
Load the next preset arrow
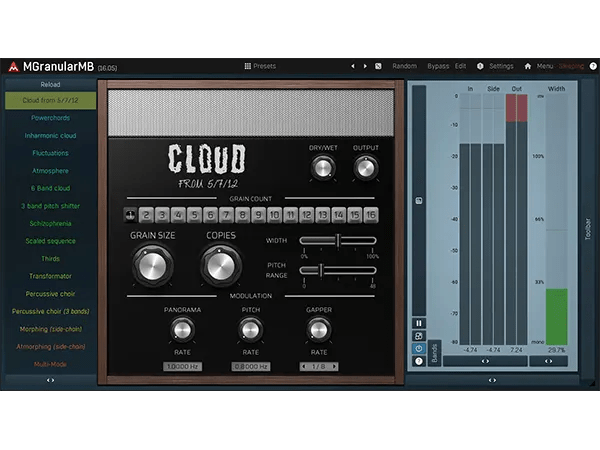(x=365, y=66)
